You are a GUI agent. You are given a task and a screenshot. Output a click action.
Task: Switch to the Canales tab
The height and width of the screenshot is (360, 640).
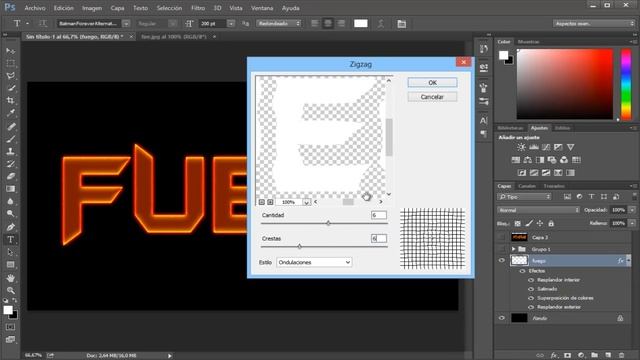(x=527, y=186)
